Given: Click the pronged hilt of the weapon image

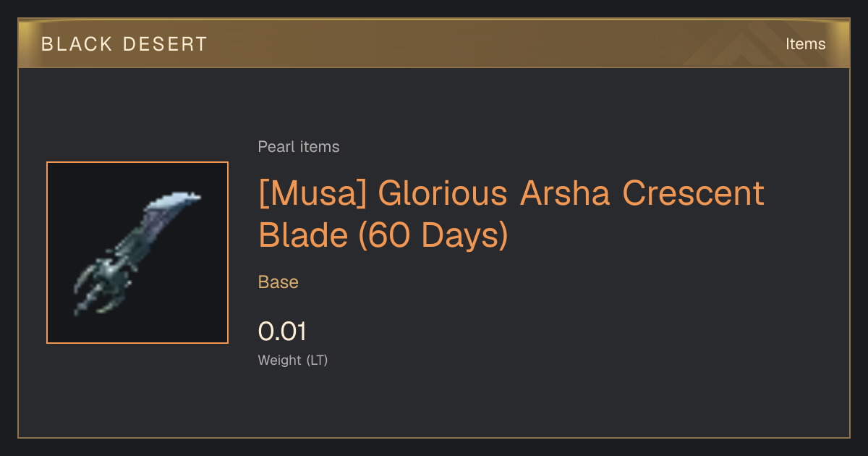Looking at the screenshot, I should [x=101, y=287].
